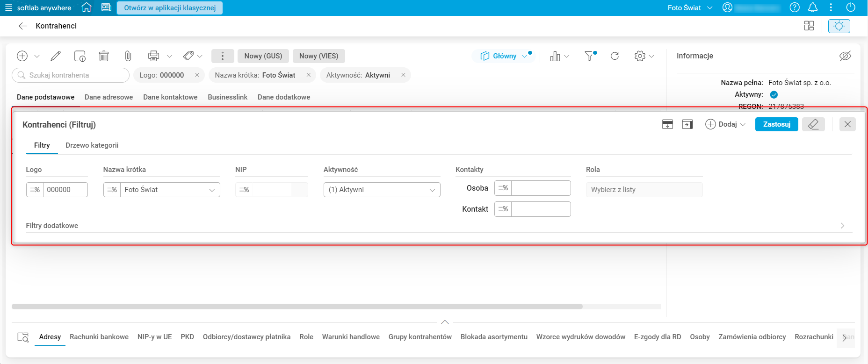The image size is (868, 364).
Task: Toggle the funnel filter panel icon
Action: (590, 56)
